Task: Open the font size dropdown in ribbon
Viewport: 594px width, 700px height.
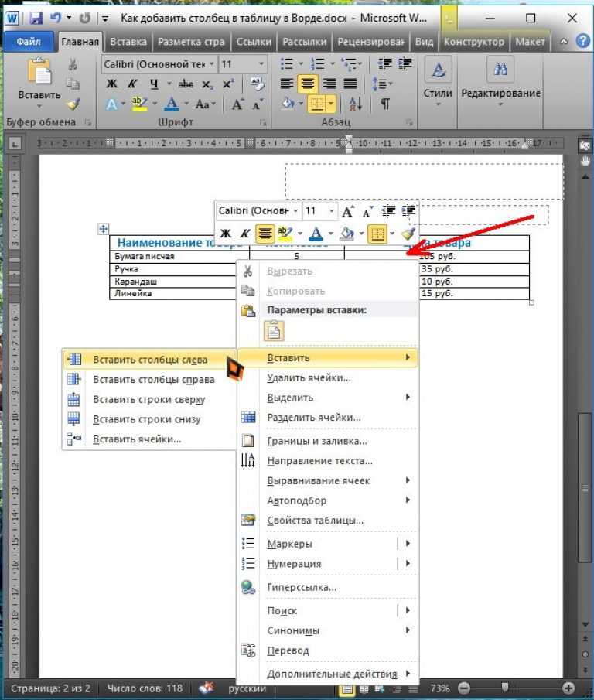Action: click(x=261, y=64)
